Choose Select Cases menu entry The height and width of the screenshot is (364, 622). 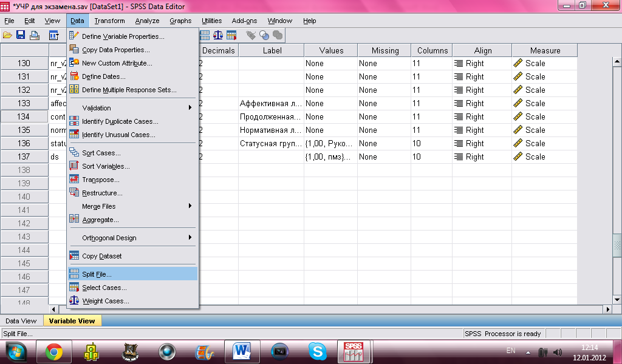click(132, 288)
